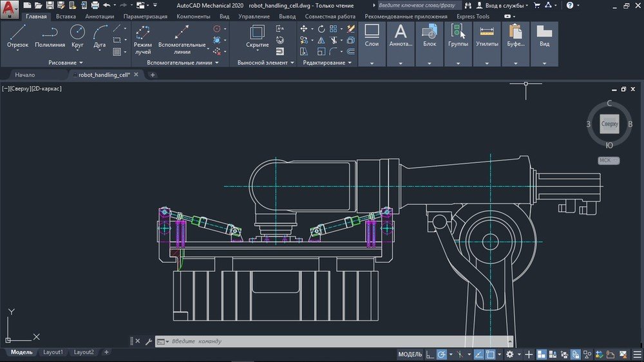Toggle ortho mode in the status bar
644x362 pixels.
(x=430, y=354)
